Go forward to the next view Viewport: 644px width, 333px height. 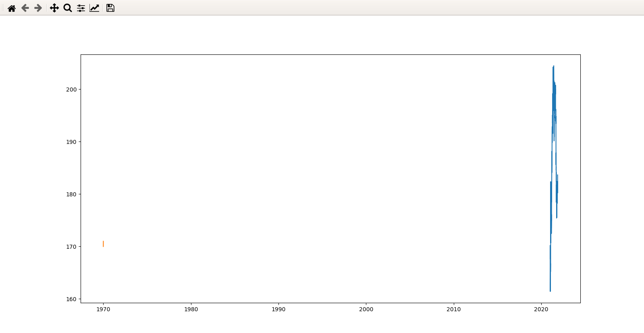pos(38,8)
